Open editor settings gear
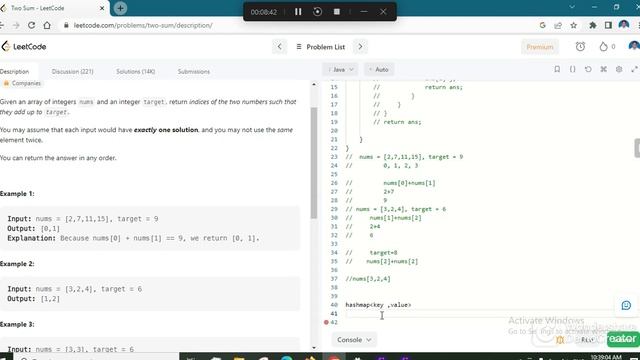Screen dimensions: 640x360 pyautogui.click(x=619, y=69)
